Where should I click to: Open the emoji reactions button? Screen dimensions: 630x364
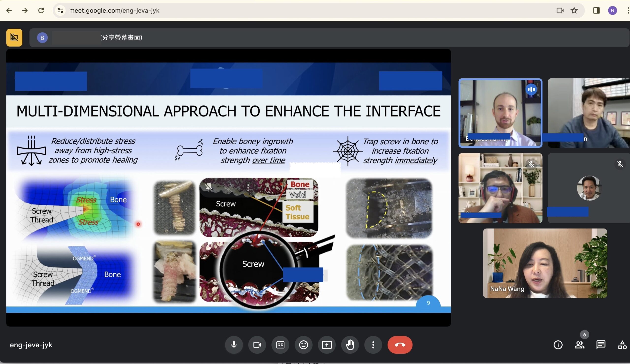click(303, 345)
